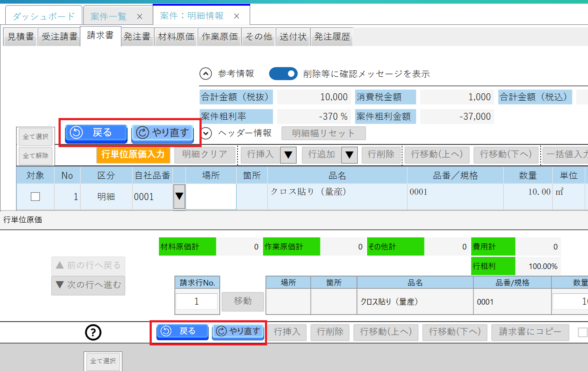Switch to the 見積書 tab
This screenshot has height=371, width=588.
click(21, 37)
